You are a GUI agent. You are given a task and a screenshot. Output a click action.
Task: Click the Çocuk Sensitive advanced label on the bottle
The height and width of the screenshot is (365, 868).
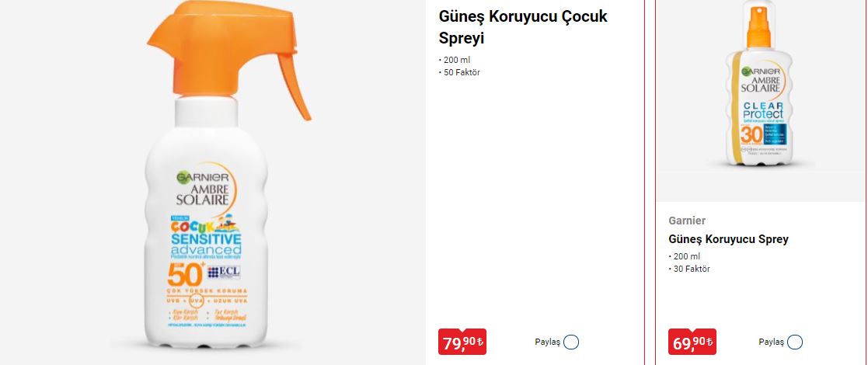coord(204,238)
